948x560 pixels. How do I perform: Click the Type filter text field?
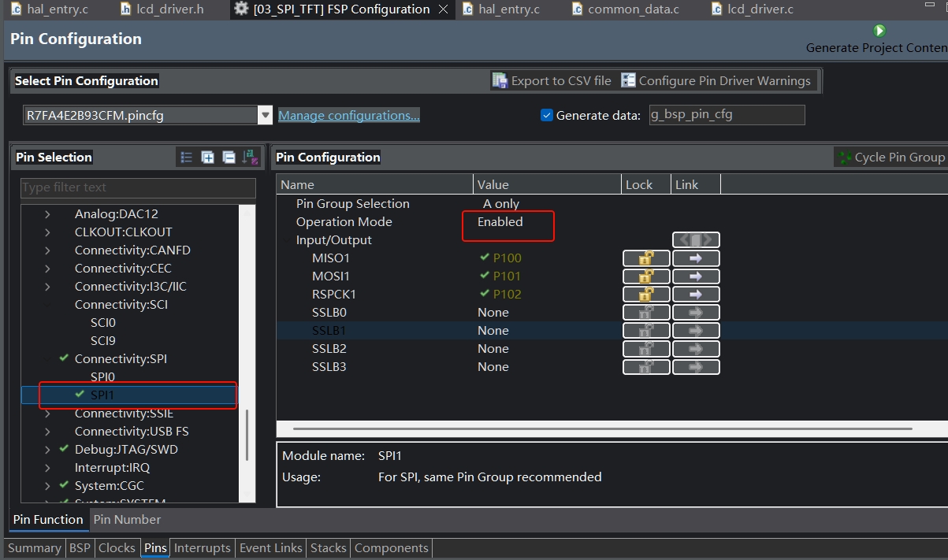(x=138, y=187)
